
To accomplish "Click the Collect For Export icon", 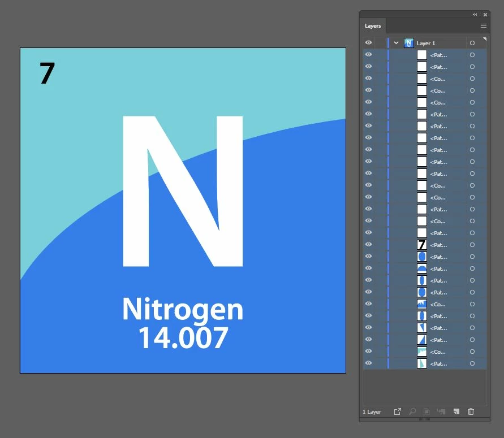I will [x=398, y=411].
